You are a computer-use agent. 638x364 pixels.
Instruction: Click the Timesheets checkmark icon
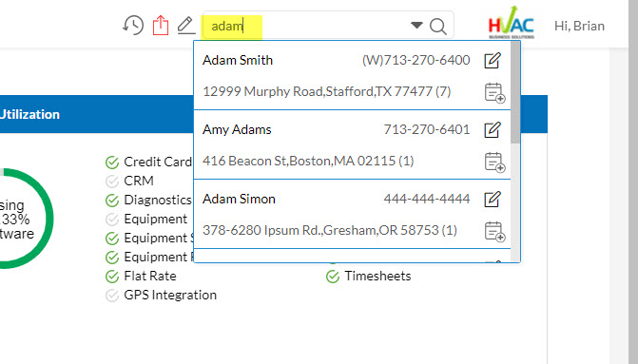(333, 277)
